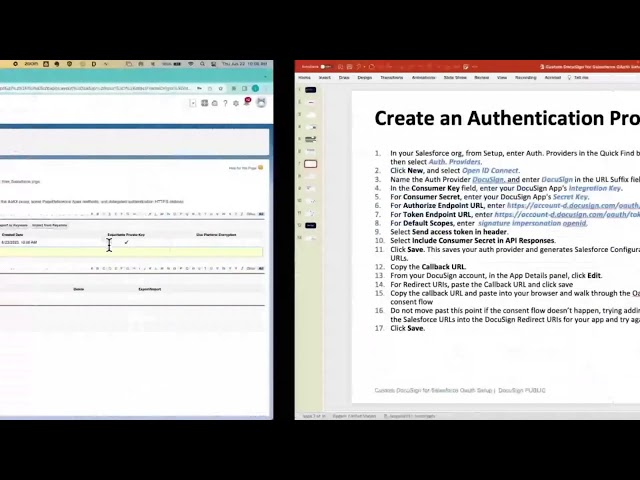This screenshot has width=640, height=480.
Task: Click the redo/repeat icon in PowerPoint title bar
Action: (371, 67)
